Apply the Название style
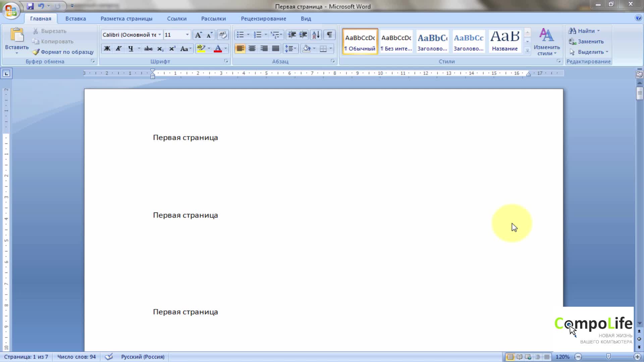Image resolution: width=644 pixels, height=362 pixels. tap(505, 42)
